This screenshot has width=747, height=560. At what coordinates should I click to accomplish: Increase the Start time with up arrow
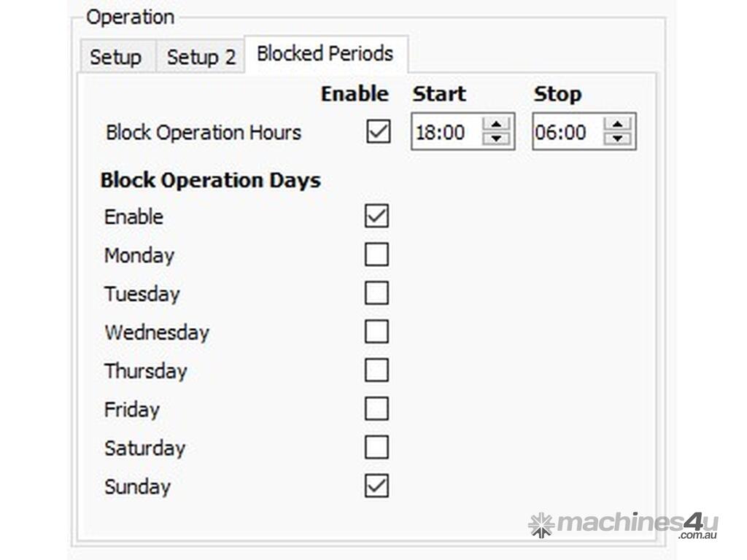497,125
